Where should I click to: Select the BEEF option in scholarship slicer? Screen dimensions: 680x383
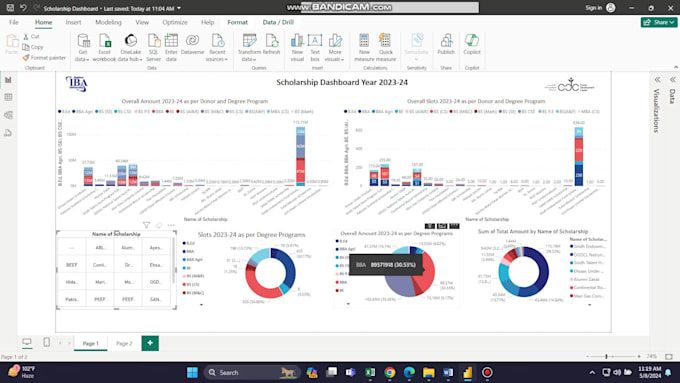pyautogui.click(x=72, y=265)
